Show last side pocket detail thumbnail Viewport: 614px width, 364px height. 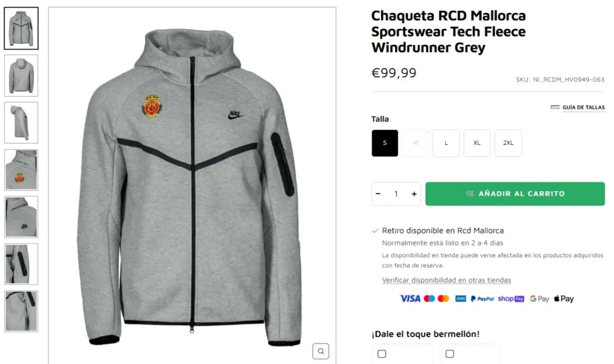[21, 311]
